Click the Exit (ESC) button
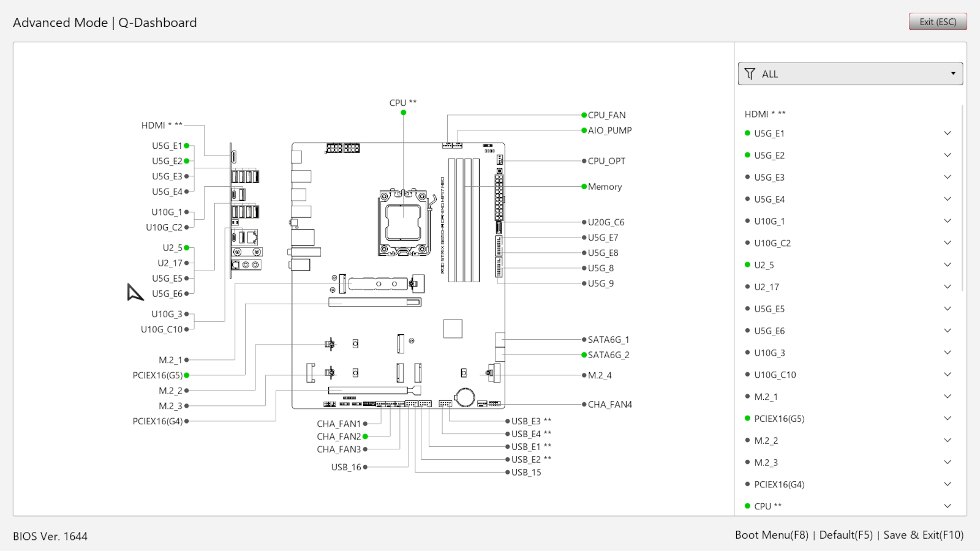Viewport: 980px width, 551px height. [937, 22]
